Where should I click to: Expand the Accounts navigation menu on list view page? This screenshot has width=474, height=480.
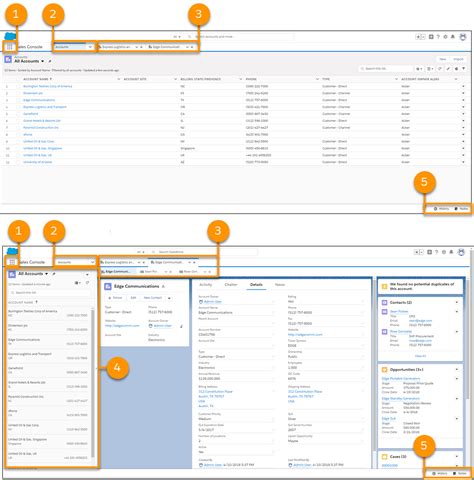tap(90, 47)
